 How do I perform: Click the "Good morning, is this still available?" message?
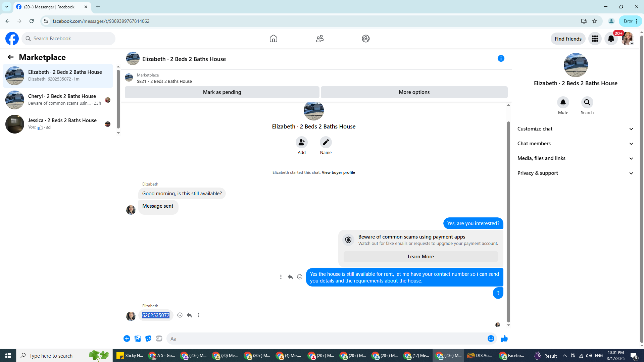182,194
